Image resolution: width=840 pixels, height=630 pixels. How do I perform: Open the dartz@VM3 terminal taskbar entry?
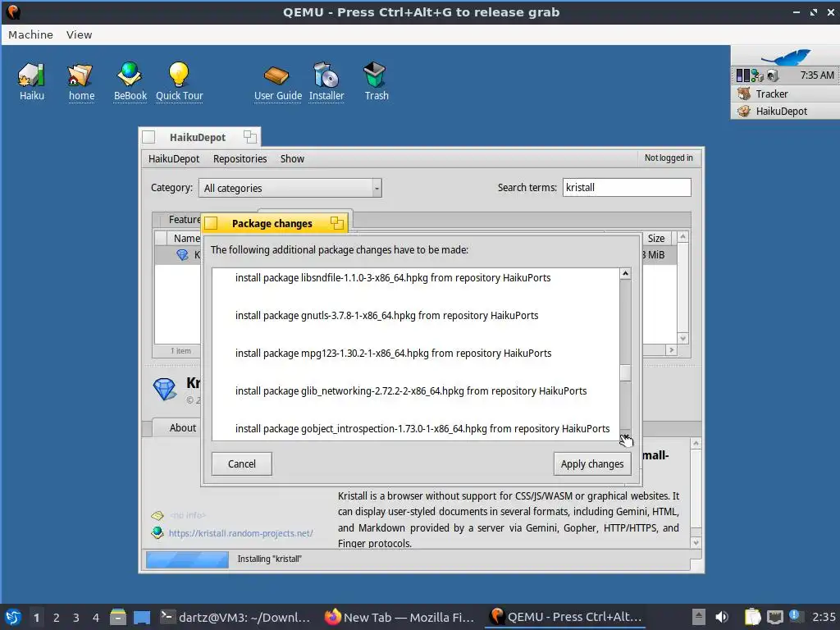[235, 617]
